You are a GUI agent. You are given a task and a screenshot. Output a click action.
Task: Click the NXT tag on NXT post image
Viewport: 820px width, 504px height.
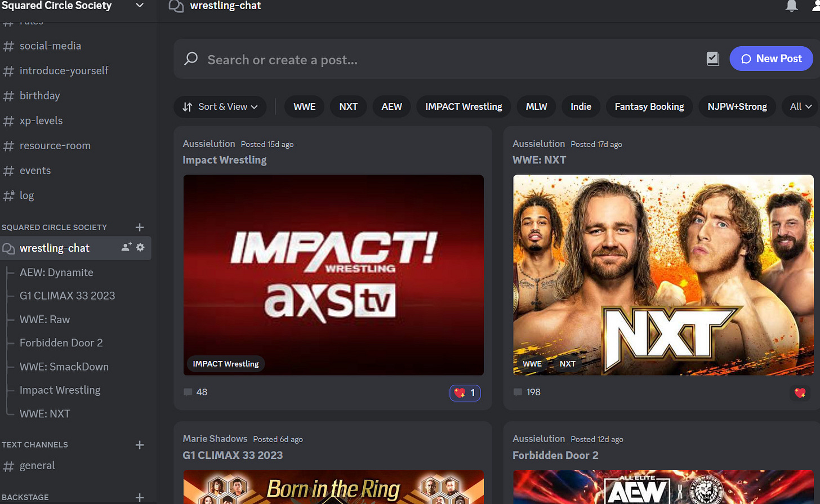567,364
